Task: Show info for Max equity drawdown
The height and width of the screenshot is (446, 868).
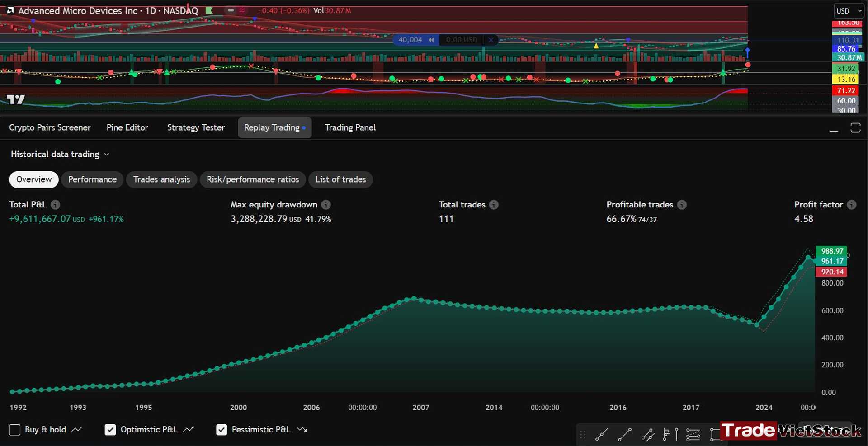Action: coord(326,205)
